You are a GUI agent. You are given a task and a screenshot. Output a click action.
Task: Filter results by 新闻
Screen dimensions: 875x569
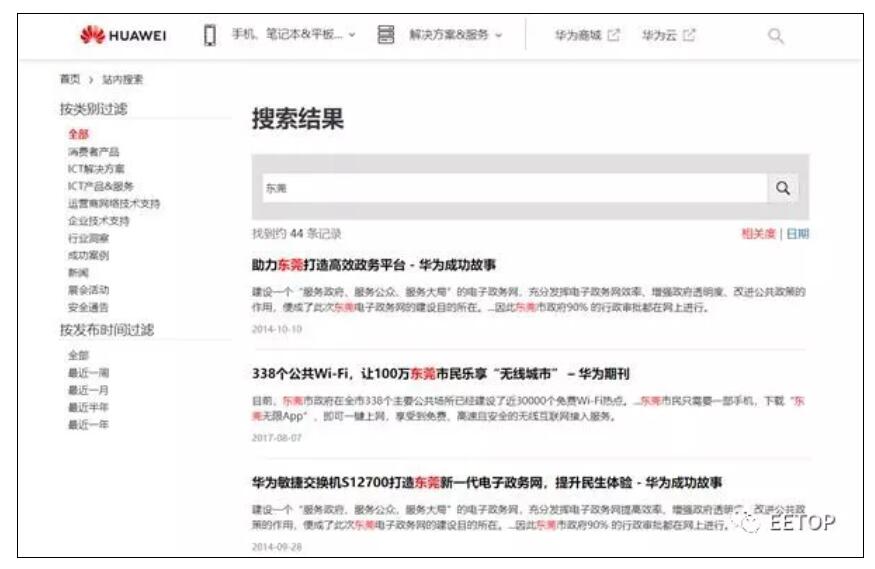click(78, 272)
